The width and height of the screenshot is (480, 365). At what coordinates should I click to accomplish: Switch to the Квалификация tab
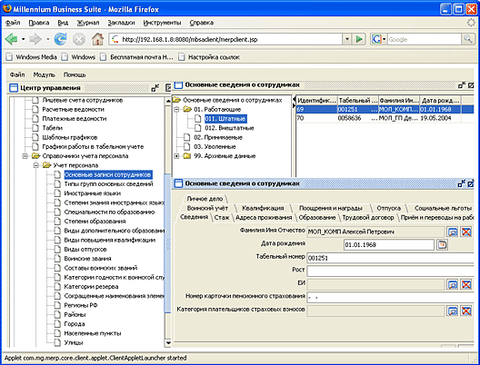coord(263,208)
